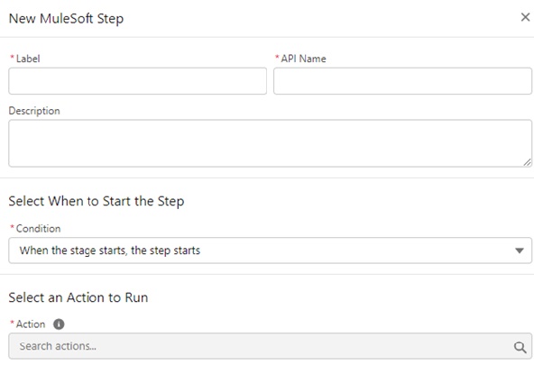The width and height of the screenshot is (534, 392).
Task: Click the 'Label' field caption
Action: tap(28, 59)
